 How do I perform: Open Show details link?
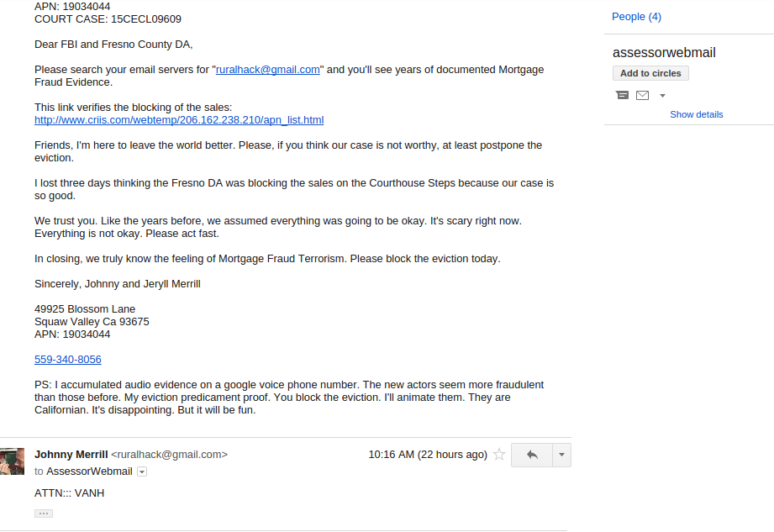pyautogui.click(x=697, y=114)
